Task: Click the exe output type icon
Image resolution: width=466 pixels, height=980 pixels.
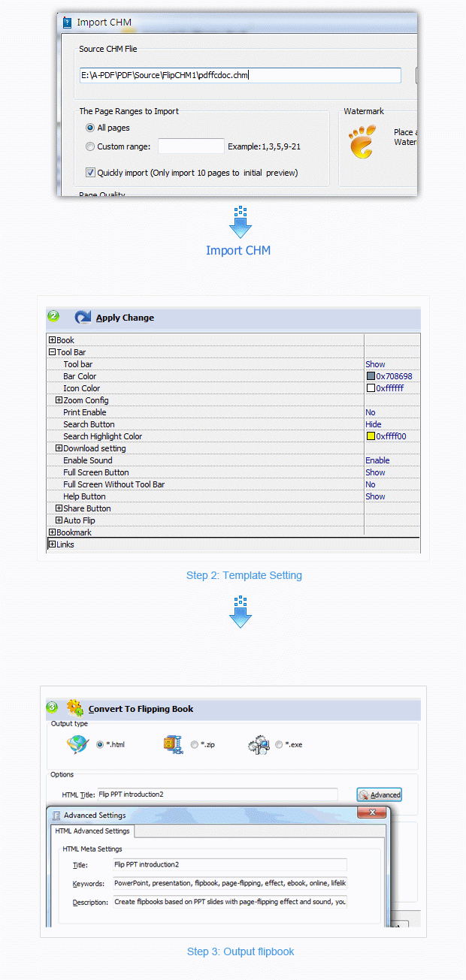Action: pos(259,744)
